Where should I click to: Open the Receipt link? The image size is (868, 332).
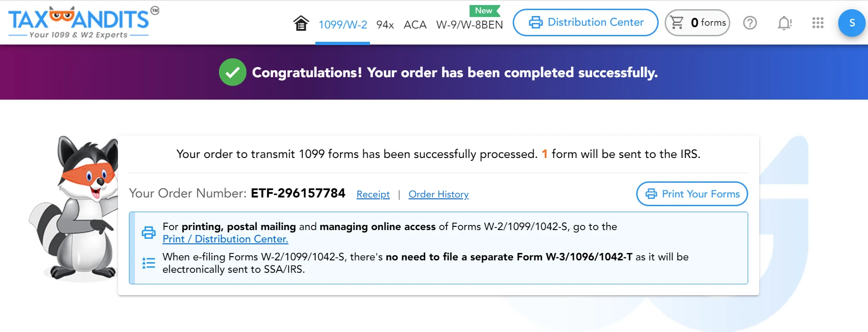point(373,194)
